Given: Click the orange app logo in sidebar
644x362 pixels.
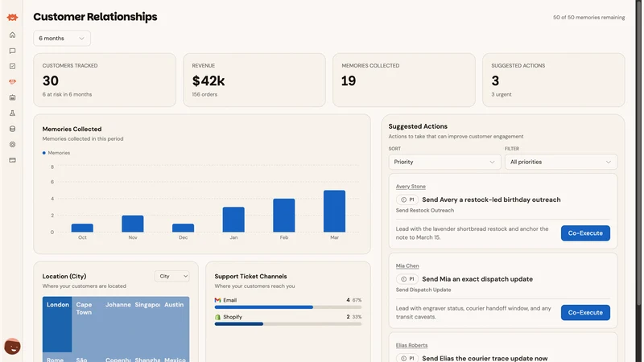Looking at the screenshot, I should click(x=12, y=17).
